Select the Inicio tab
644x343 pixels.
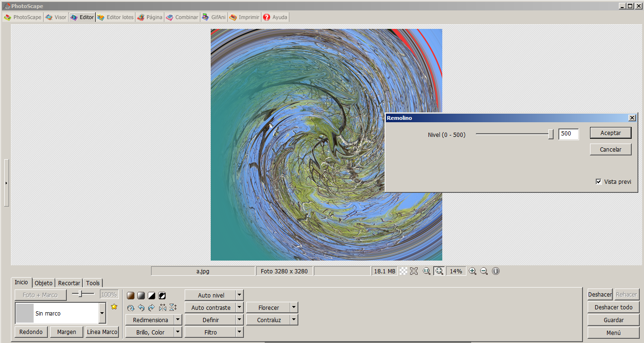click(x=21, y=282)
